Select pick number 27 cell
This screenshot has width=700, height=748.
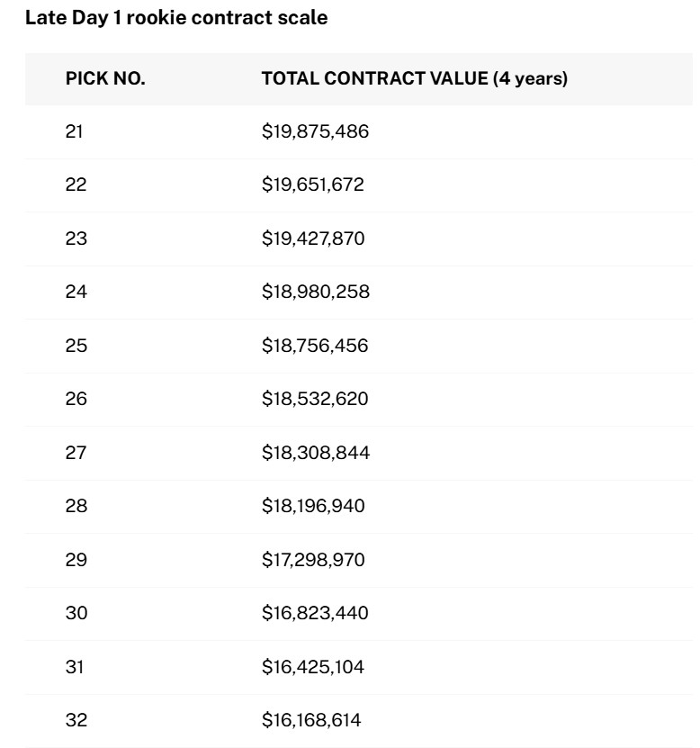76,453
